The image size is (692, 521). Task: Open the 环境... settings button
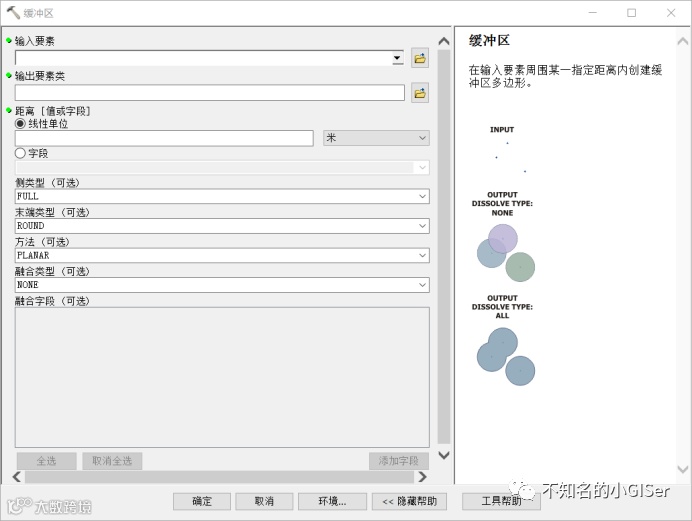click(332, 501)
